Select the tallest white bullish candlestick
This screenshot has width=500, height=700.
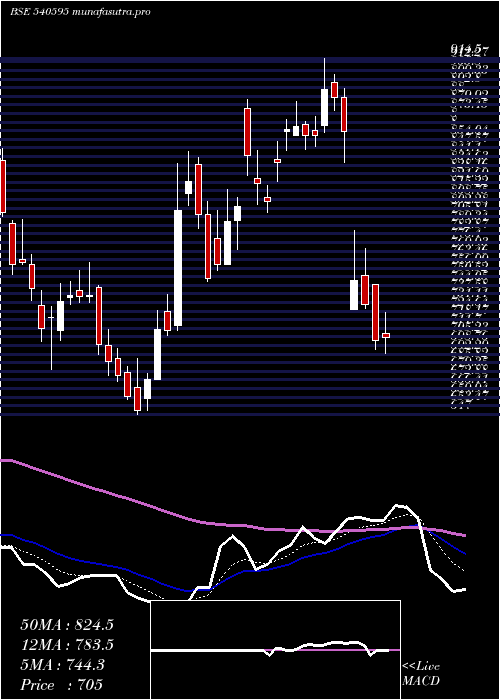coord(178,268)
